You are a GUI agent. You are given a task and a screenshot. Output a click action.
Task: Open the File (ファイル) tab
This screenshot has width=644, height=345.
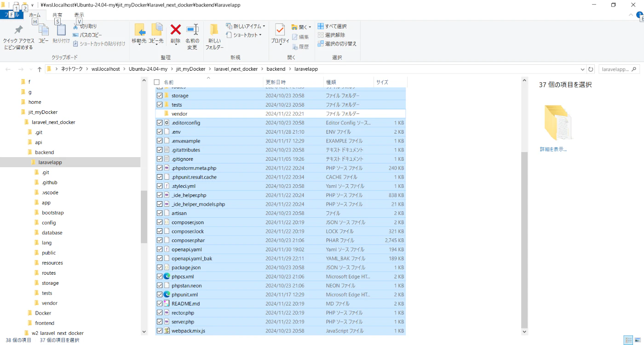(11, 15)
